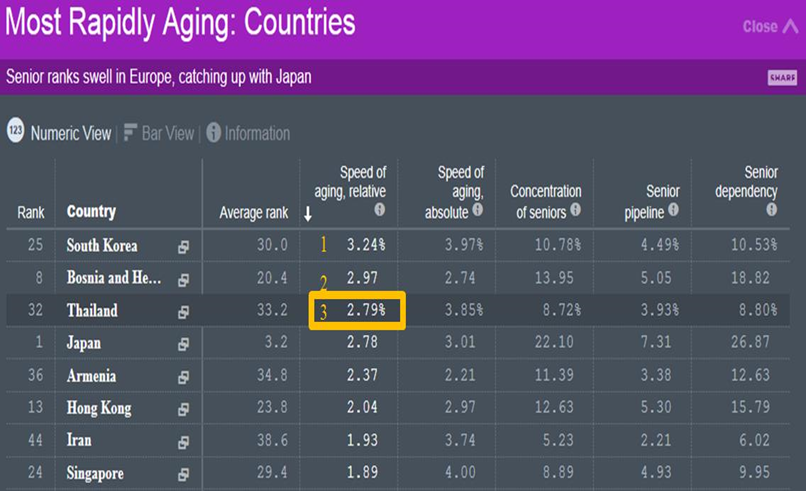
Task: Open Singapore's detail popup icon
Action: click(184, 475)
